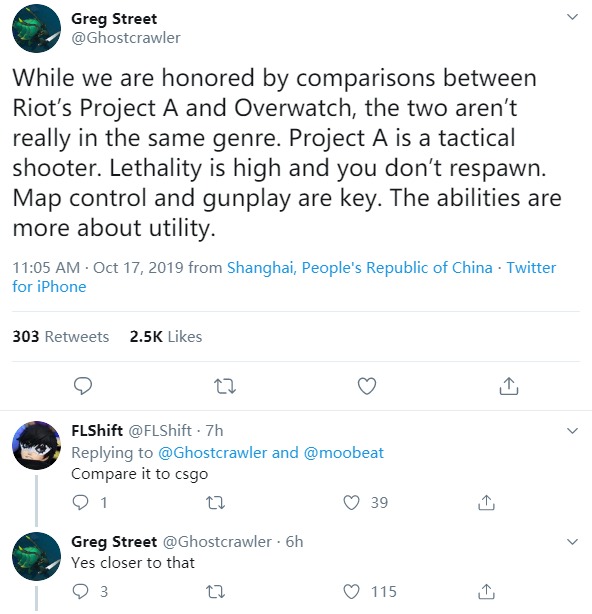Open FLShift's profile avatar

[x=37, y=445]
